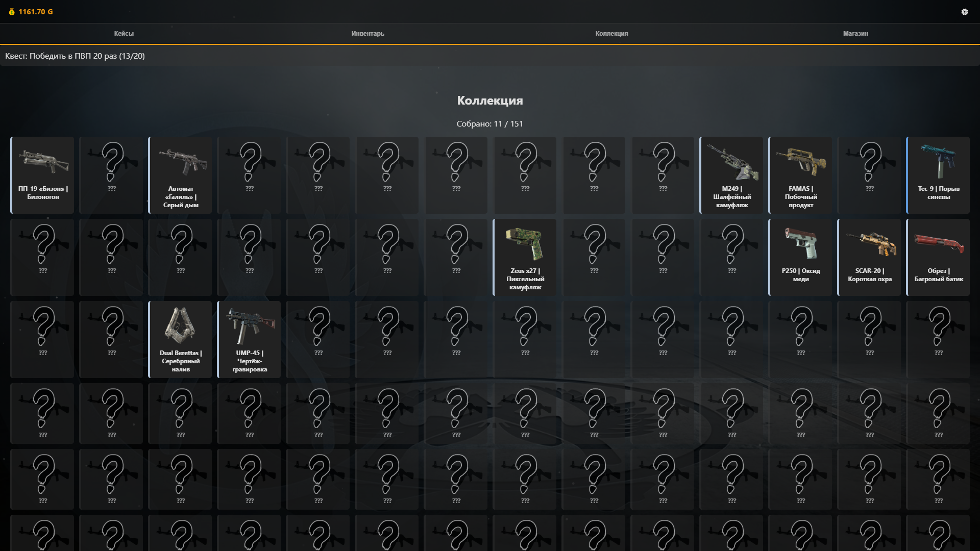Click the locked card left of Zeus x27

[x=456, y=257]
